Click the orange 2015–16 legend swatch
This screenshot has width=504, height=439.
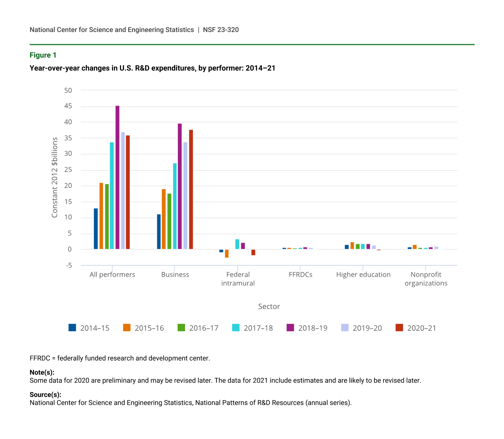pos(127,328)
